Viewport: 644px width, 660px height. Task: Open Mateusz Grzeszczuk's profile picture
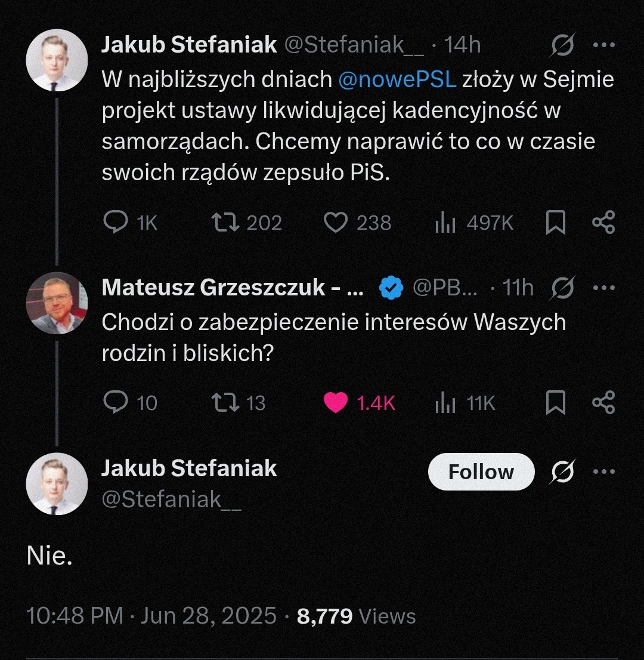57,303
